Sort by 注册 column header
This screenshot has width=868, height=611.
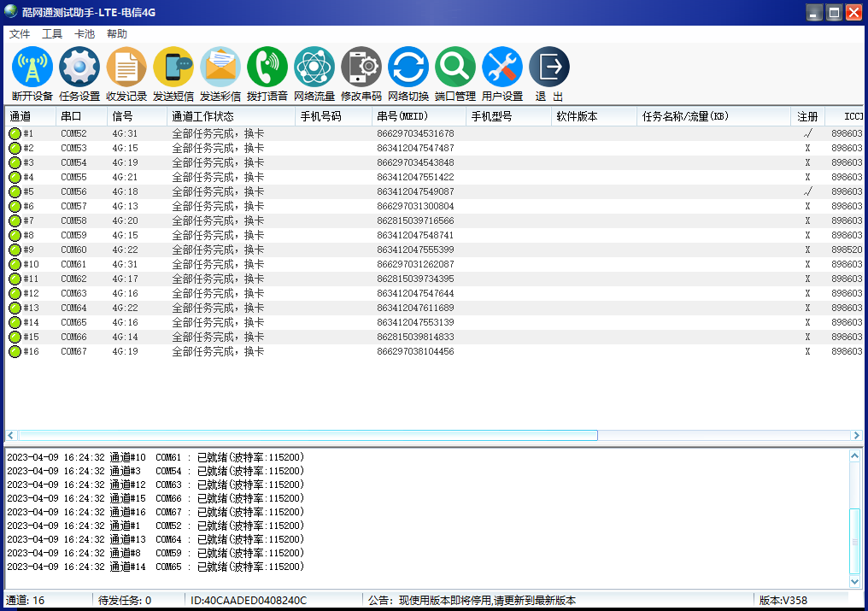(x=807, y=116)
